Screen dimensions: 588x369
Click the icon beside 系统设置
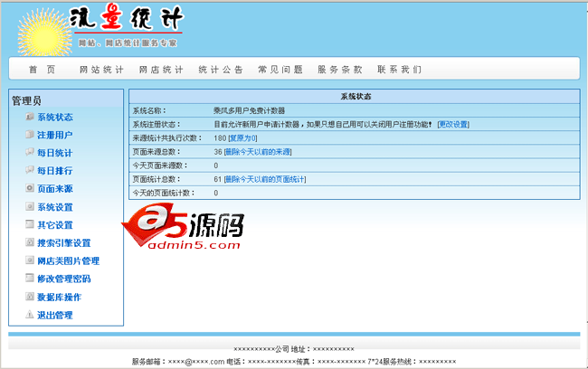pos(30,206)
